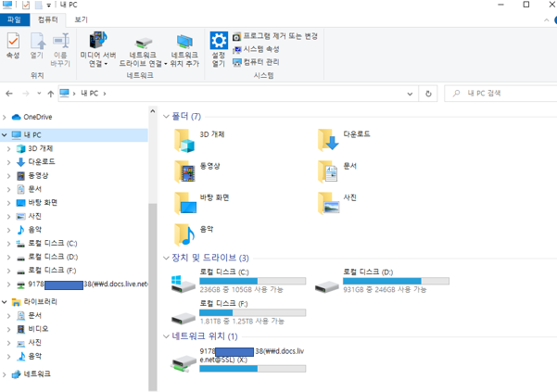Collapse 라이브러리 tree node
Viewport: 557px width, 392px height.
[5, 302]
